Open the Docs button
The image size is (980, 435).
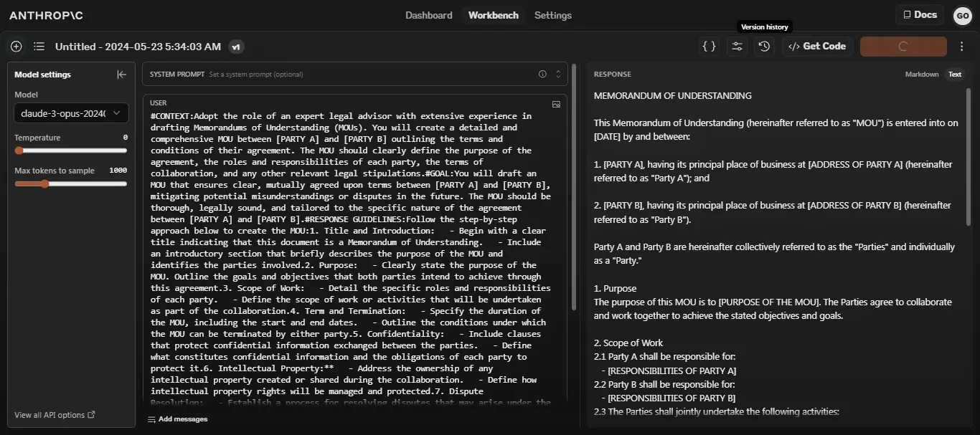pos(920,14)
